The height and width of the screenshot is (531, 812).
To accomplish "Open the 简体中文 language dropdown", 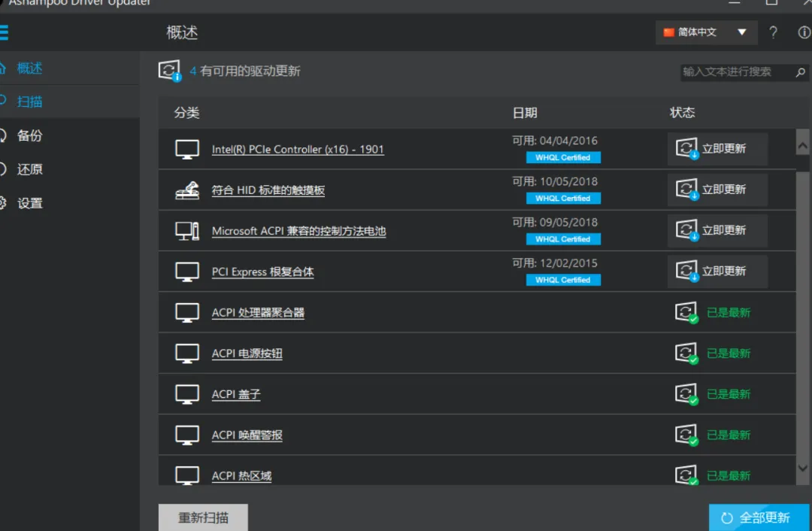I will pyautogui.click(x=705, y=32).
